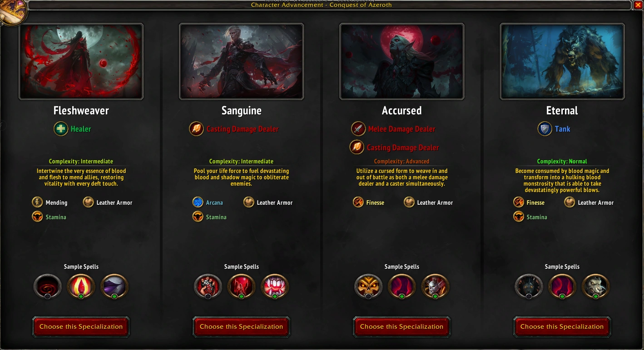Click the Tank shield icon under Eternal
The width and height of the screenshot is (644, 350).
coord(545,129)
